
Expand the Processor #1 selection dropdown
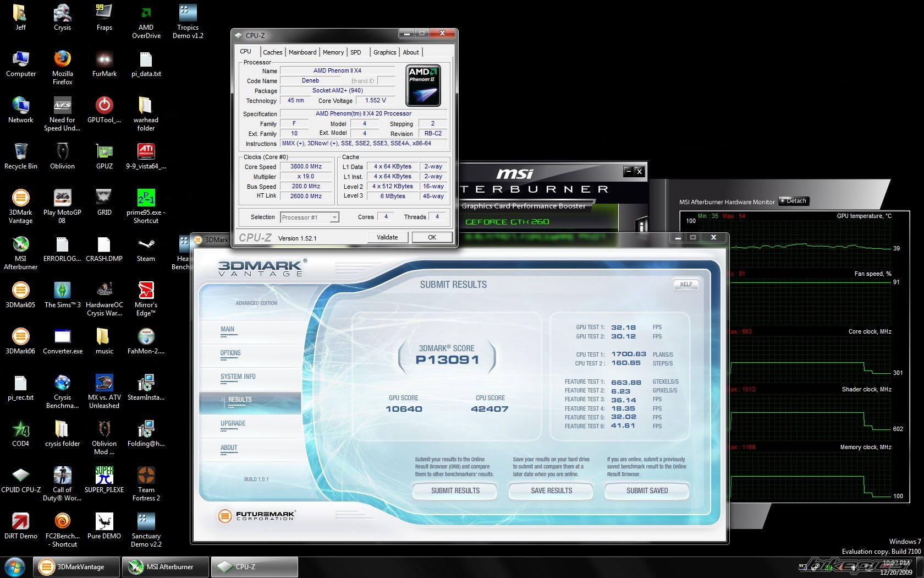pos(334,217)
